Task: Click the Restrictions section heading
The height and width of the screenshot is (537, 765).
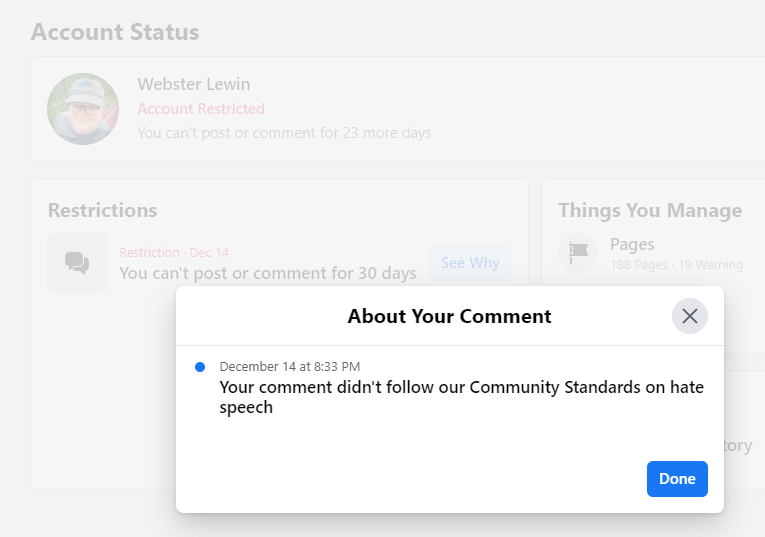Action: point(102,210)
